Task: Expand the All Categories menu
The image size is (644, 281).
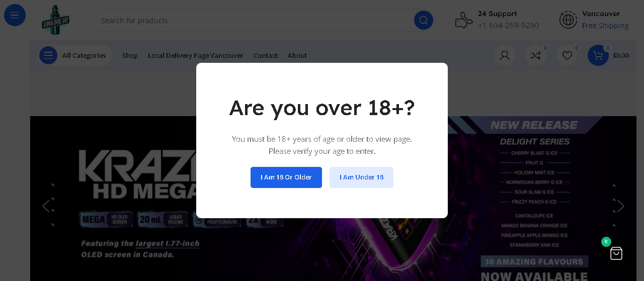Action: (x=75, y=55)
